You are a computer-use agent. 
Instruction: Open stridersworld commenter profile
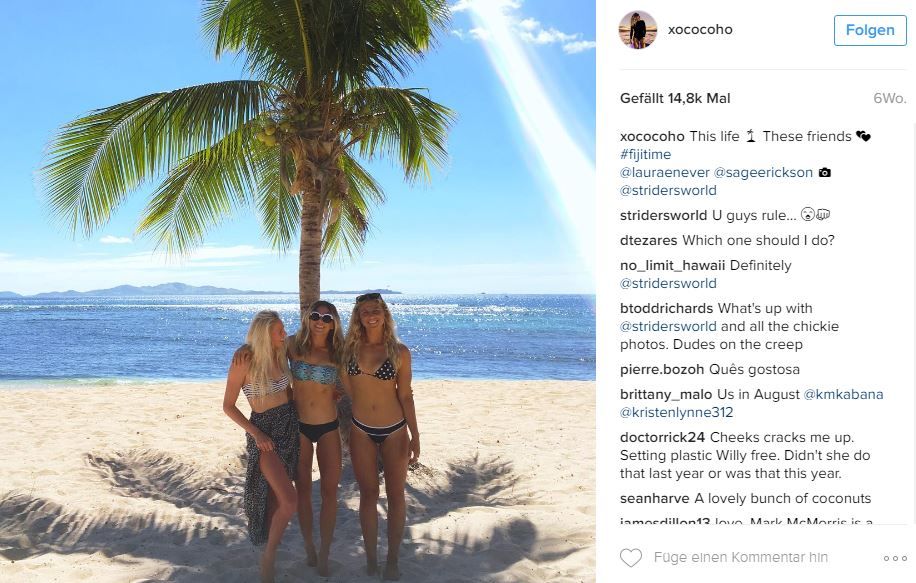tap(664, 216)
